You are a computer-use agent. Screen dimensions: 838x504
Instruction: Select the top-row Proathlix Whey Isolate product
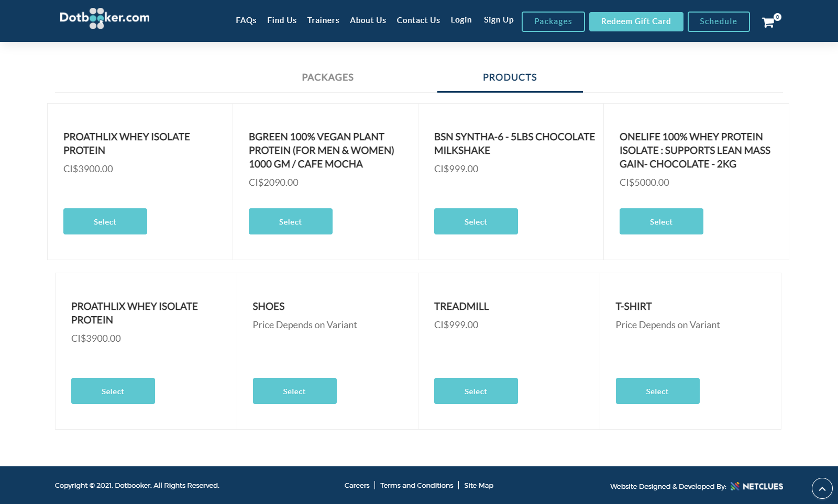pyautogui.click(x=105, y=221)
